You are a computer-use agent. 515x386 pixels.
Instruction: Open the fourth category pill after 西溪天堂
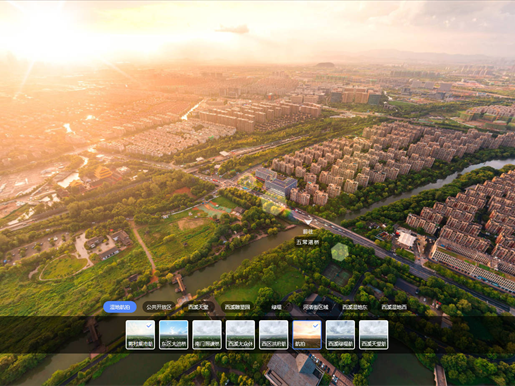(355, 307)
